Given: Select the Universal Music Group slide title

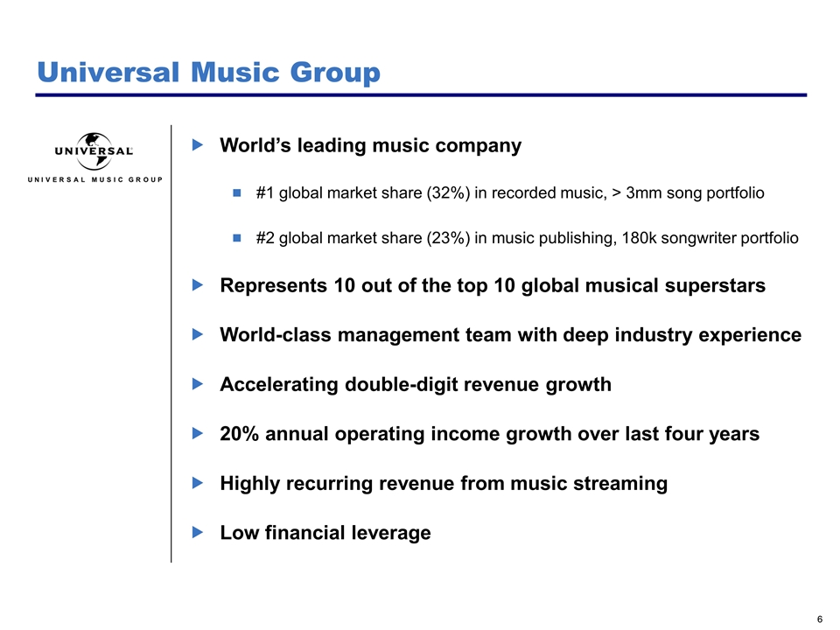Looking at the screenshot, I should 207,73.
